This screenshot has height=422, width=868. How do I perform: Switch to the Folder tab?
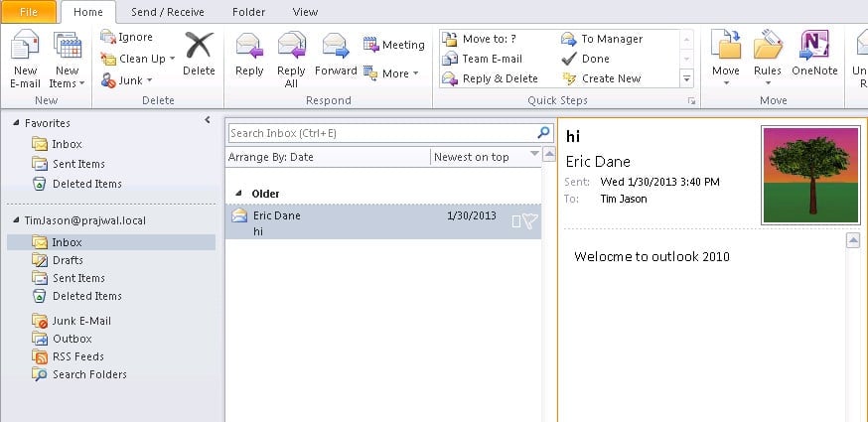(248, 12)
